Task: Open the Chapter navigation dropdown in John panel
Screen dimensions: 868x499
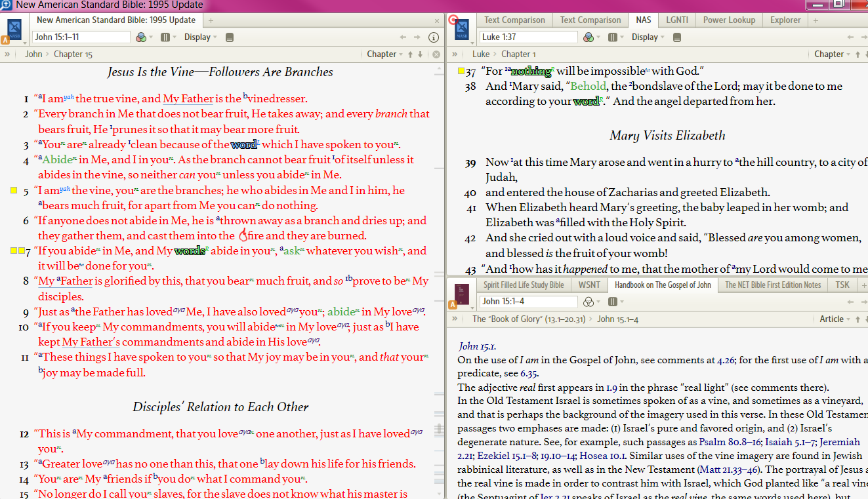Action: [384, 54]
